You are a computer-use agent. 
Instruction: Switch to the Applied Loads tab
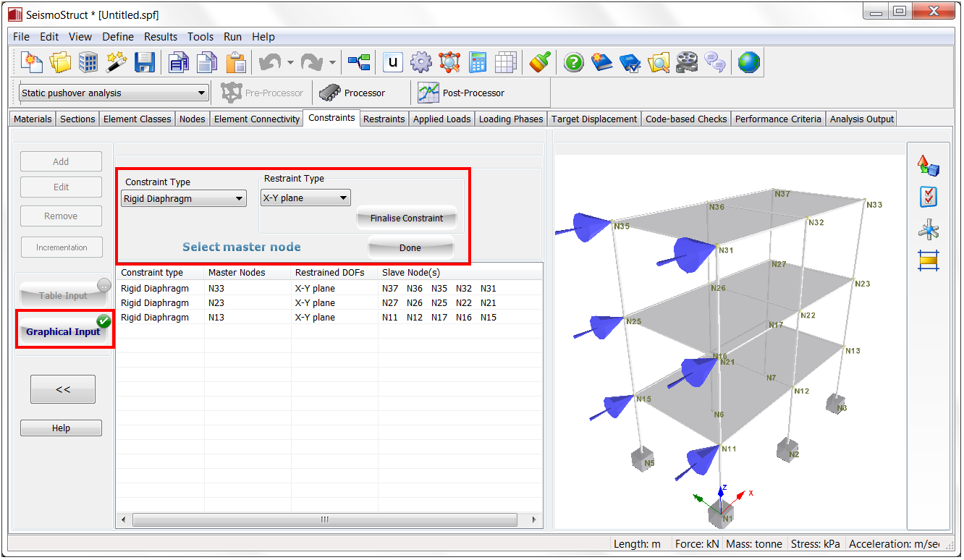(x=441, y=119)
